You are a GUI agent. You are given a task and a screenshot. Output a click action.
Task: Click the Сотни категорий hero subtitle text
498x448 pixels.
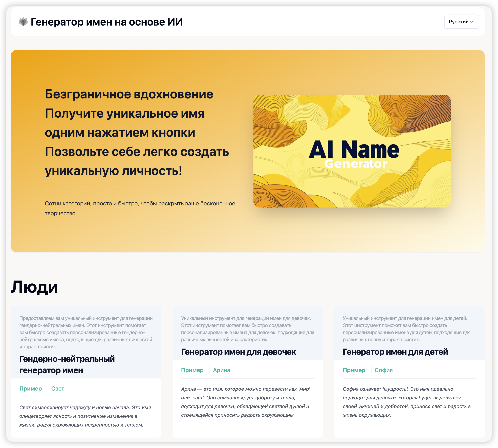(140, 208)
